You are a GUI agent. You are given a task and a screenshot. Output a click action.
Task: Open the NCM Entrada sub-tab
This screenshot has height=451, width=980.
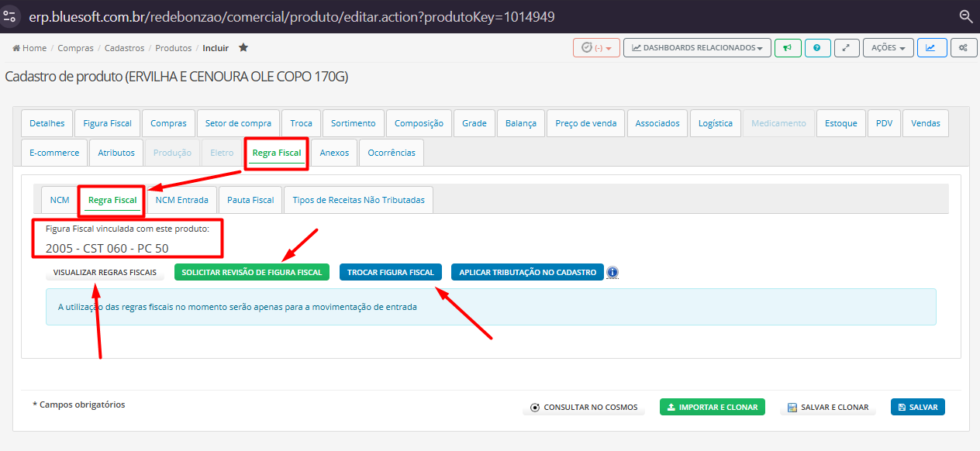point(181,200)
